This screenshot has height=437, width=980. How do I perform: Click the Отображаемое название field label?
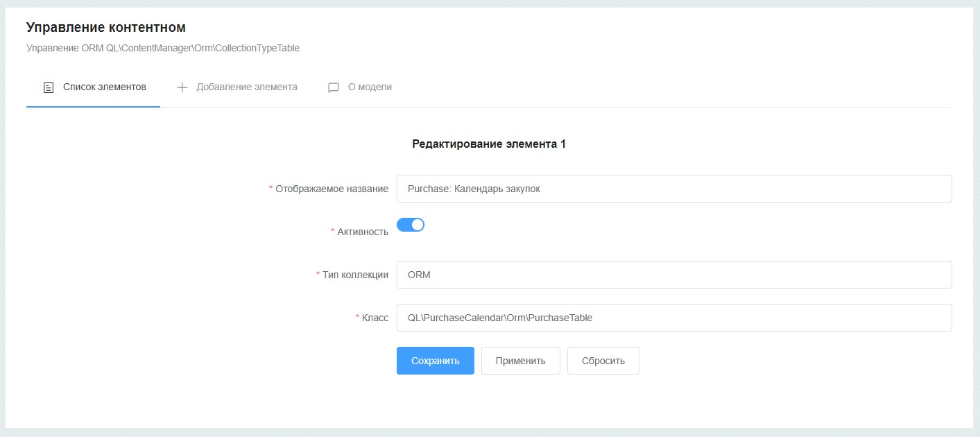pos(332,189)
